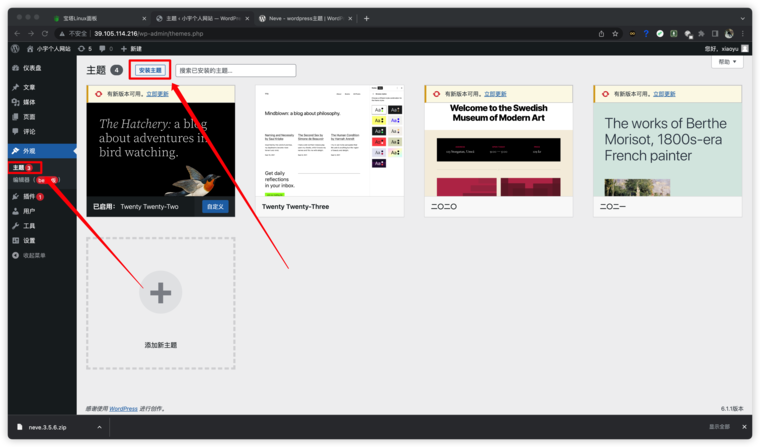Click the 新建 plus item in admin bar

pos(131,48)
